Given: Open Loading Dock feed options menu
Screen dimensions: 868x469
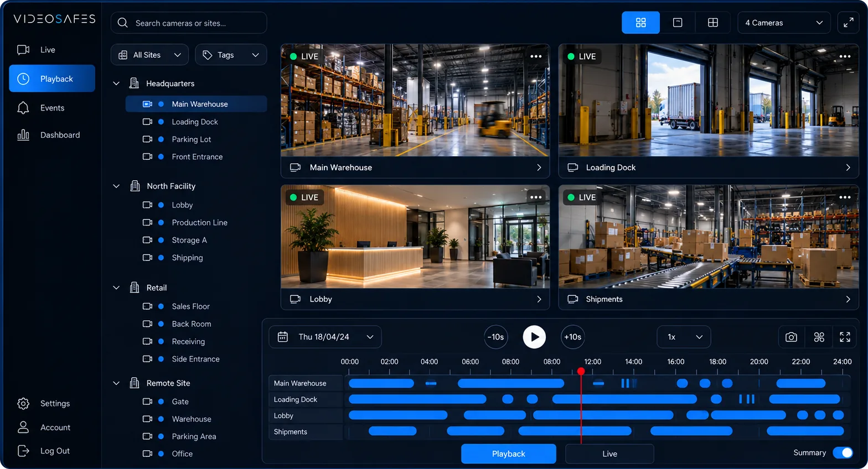Looking at the screenshot, I should tap(845, 56).
